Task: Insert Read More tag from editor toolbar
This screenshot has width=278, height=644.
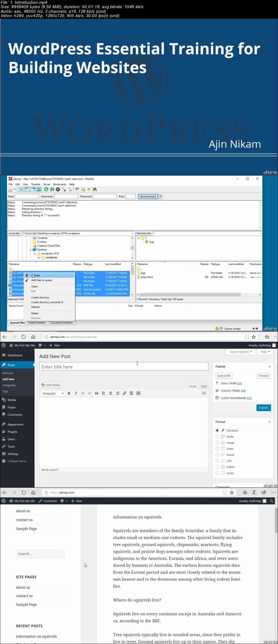Action: (131, 393)
